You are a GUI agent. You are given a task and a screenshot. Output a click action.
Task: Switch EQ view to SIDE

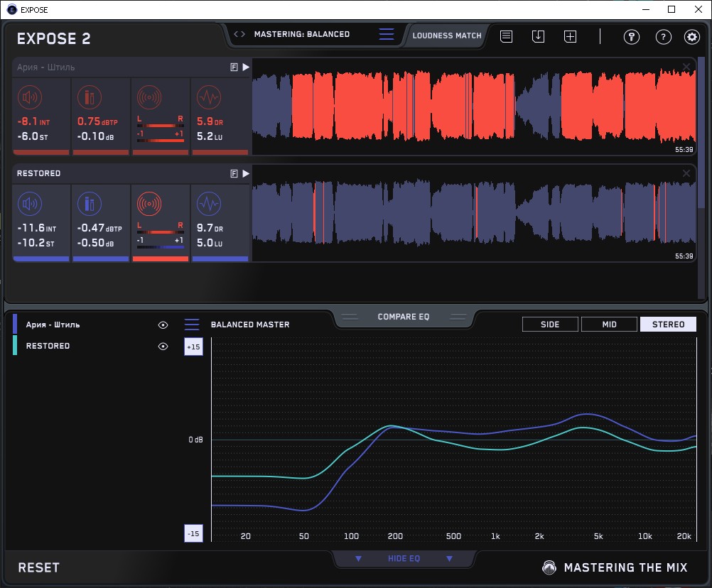click(x=550, y=325)
